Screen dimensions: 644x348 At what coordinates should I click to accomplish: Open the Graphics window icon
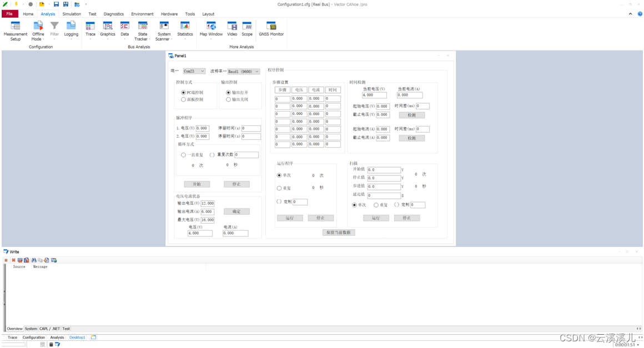click(108, 27)
